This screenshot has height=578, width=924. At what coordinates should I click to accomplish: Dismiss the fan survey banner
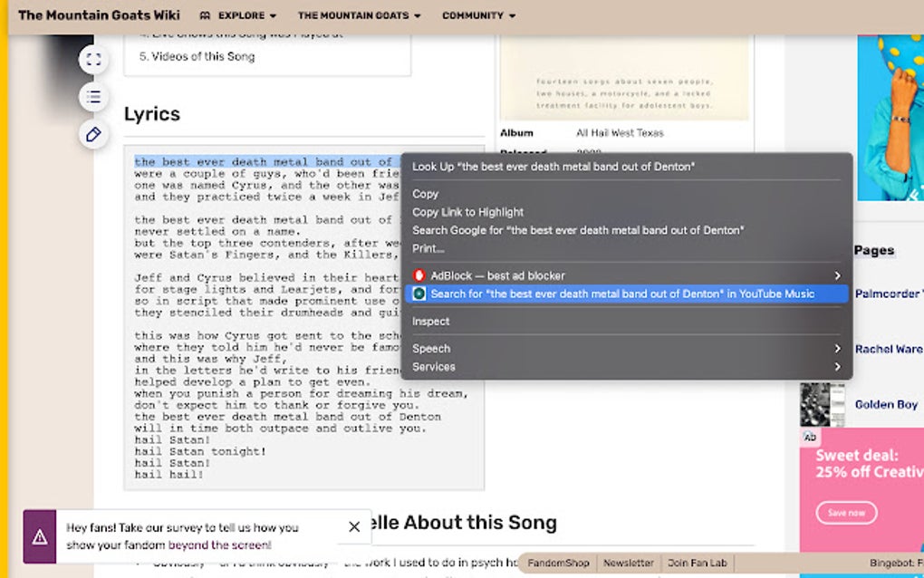(x=354, y=526)
